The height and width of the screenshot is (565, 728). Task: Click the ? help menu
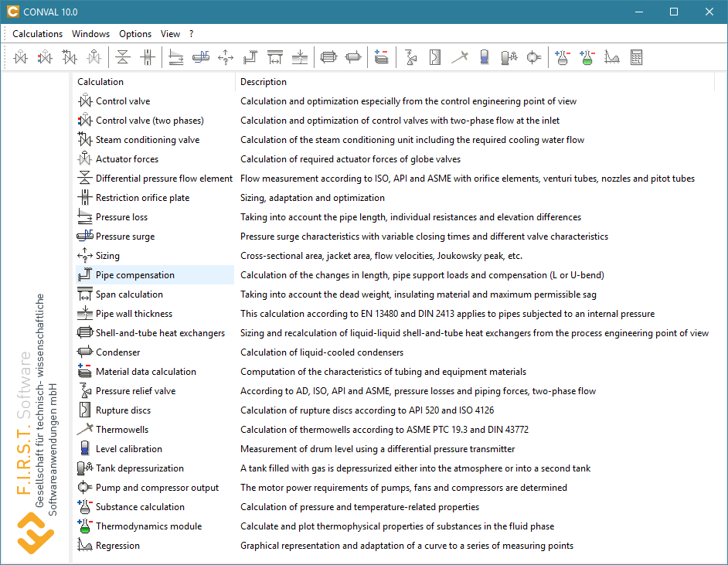pos(192,34)
